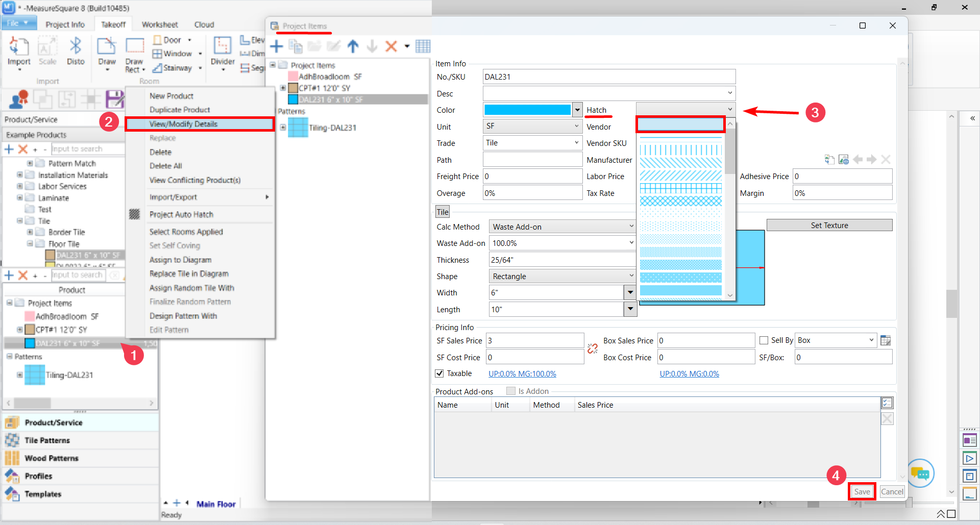The width and height of the screenshot is (980, 525).
Task: Click the copy icon in Project Items toolbar
Action: coord(296,46)
